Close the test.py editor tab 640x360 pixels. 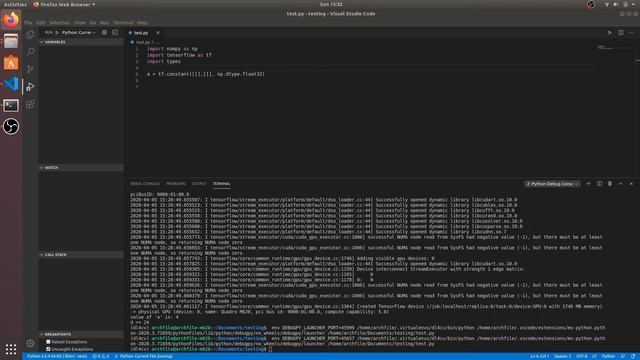point(158,33)
